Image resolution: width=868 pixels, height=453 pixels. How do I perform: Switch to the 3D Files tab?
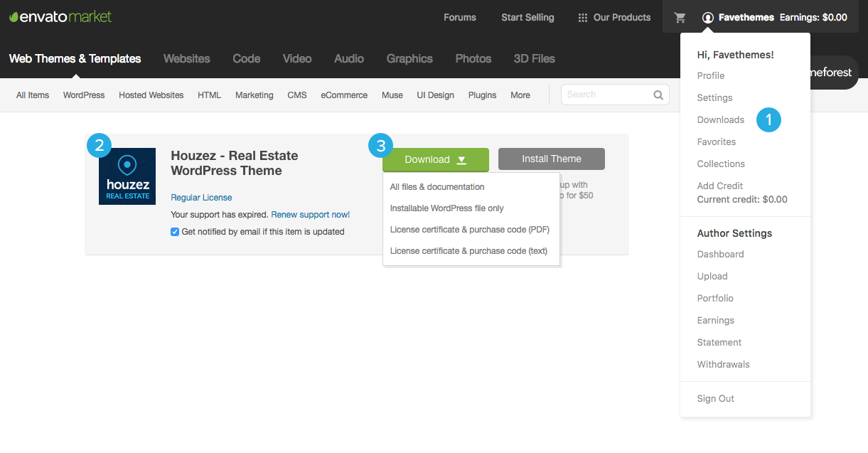click(535, 58)
